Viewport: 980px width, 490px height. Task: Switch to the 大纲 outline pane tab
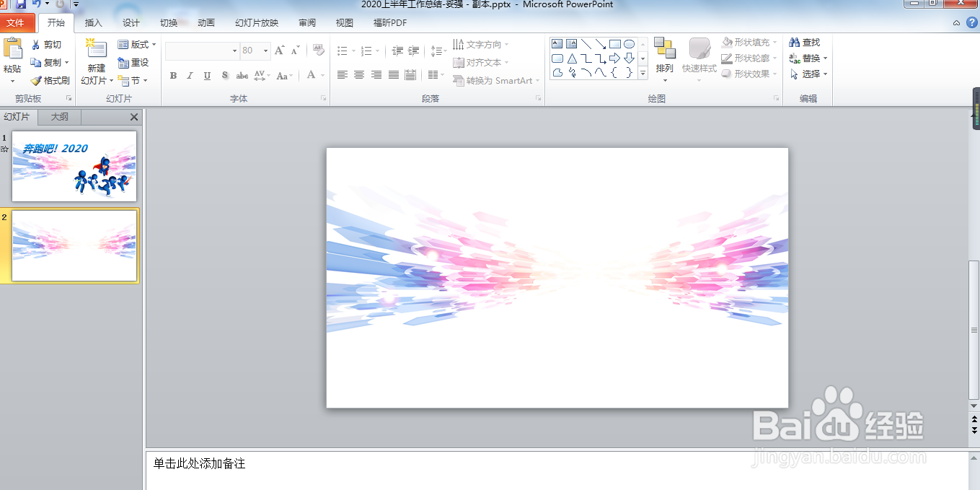tap(60, 117)
